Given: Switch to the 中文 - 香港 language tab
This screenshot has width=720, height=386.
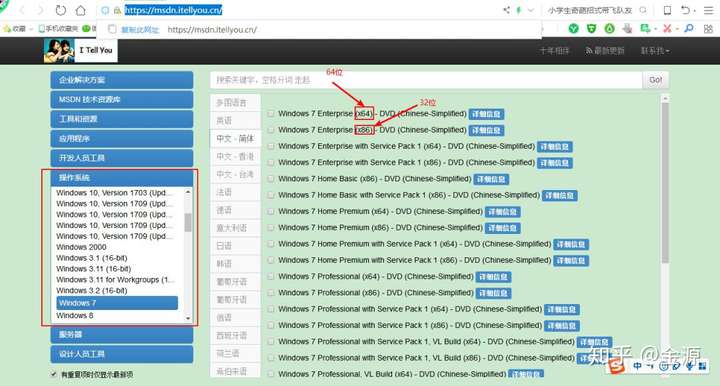Looking at the screenshot, I should point(235,157).
